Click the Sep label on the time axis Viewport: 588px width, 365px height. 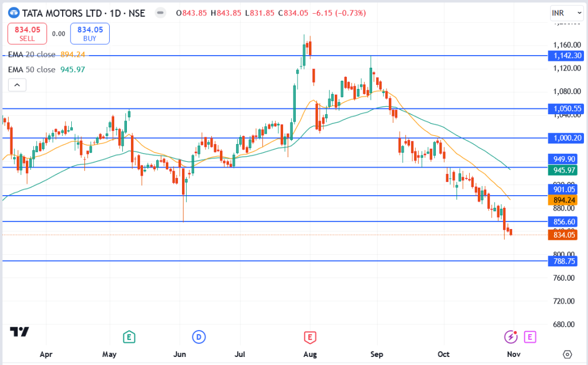377,354
